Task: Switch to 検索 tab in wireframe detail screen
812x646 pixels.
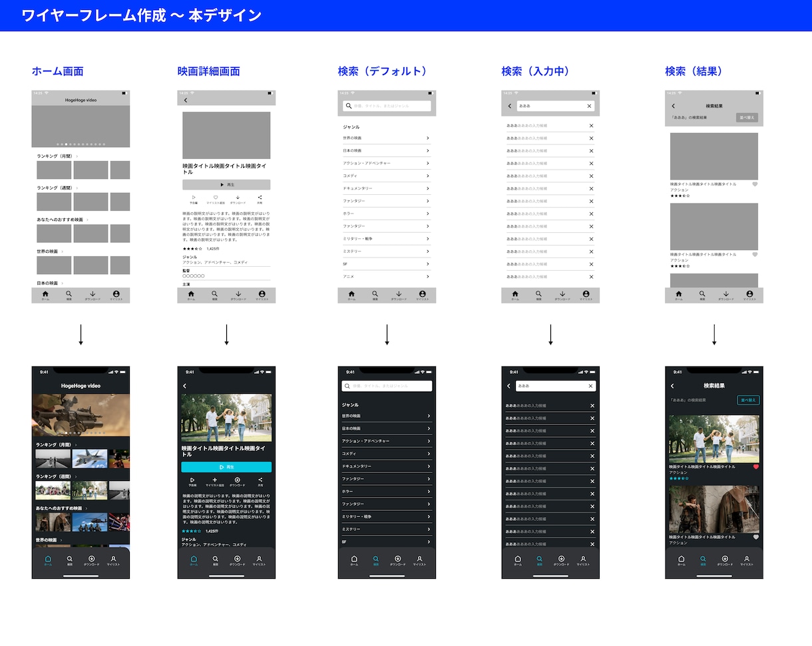Action: coord(214,295)
